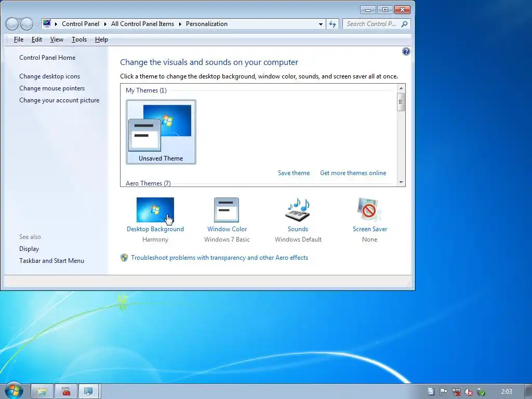Viewport: 532px width, 399px height.
Task: Open the Display link under See also
Action: click(29, 249)
